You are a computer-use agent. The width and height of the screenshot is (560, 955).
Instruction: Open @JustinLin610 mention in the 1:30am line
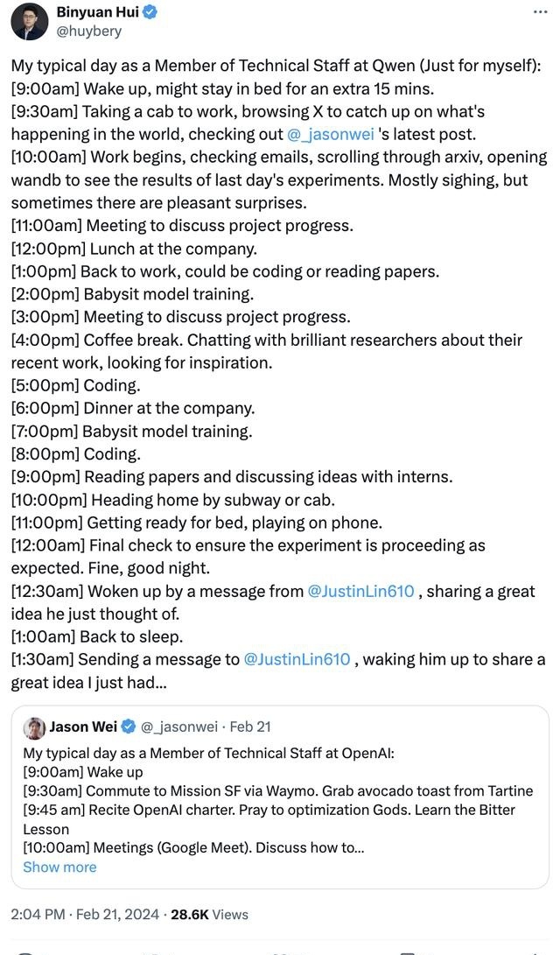coord(297,660)
